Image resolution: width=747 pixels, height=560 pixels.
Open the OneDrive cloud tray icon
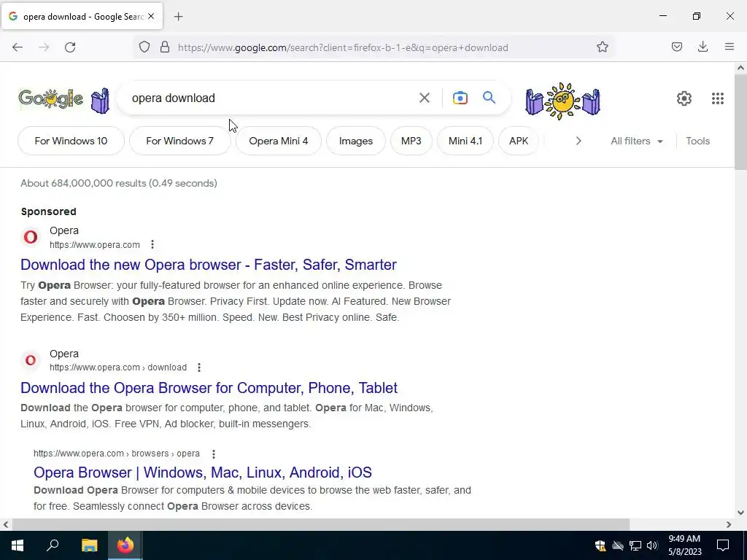(618, 545)
